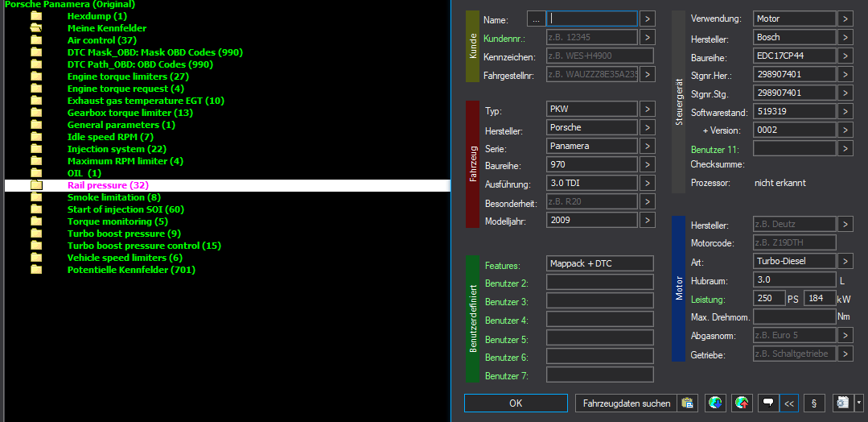Click the folder icon of Exhaust gas temperature EGT
Viewport: 868px width, 422px height.
pos(36,101)
